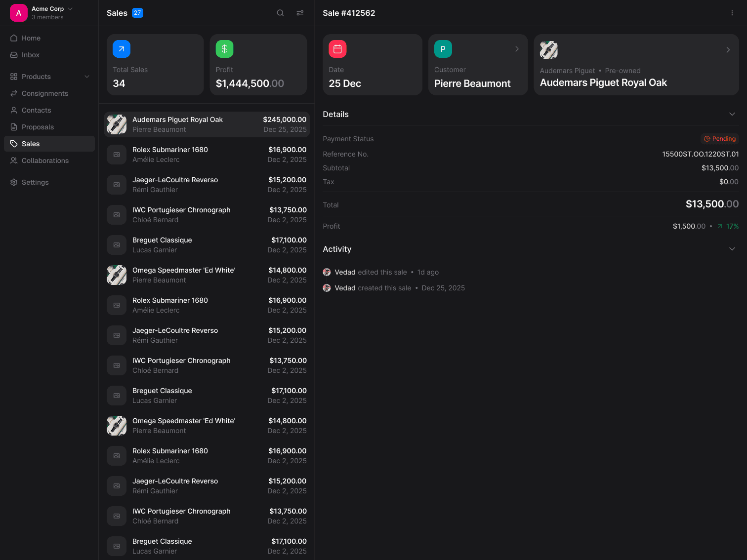Image resolution: width=747 pixels, height=560 pixels.
Task: Click the Collaborations people icon
Action: click(14, 160)
